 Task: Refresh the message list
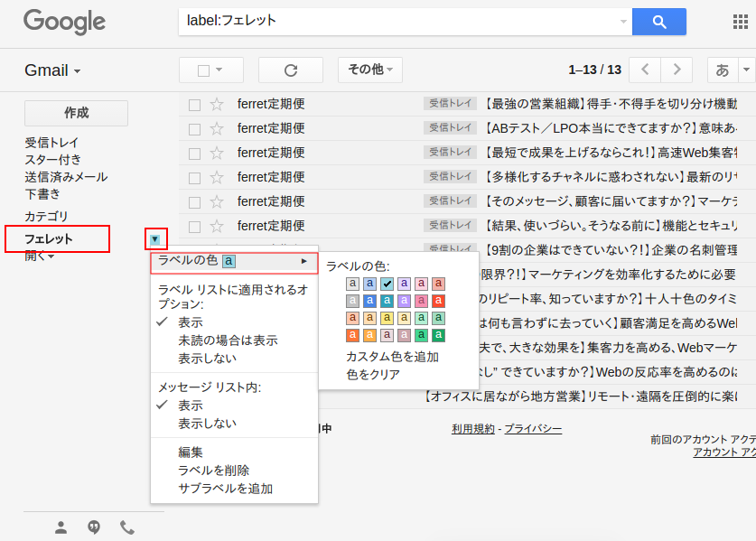(x=291, y=70)
